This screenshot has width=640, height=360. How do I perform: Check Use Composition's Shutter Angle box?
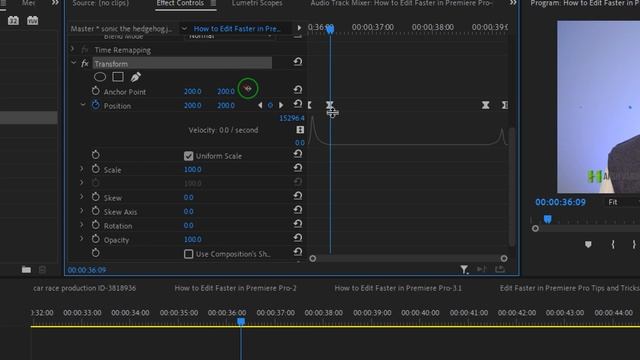click(x=188, y=254)
